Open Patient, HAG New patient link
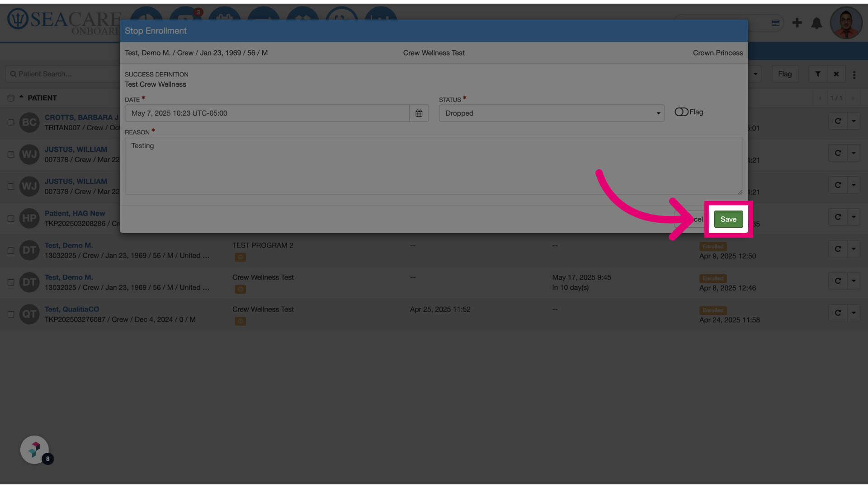Image resolution: width=868 pixels, height=488 pixels. 75,213
